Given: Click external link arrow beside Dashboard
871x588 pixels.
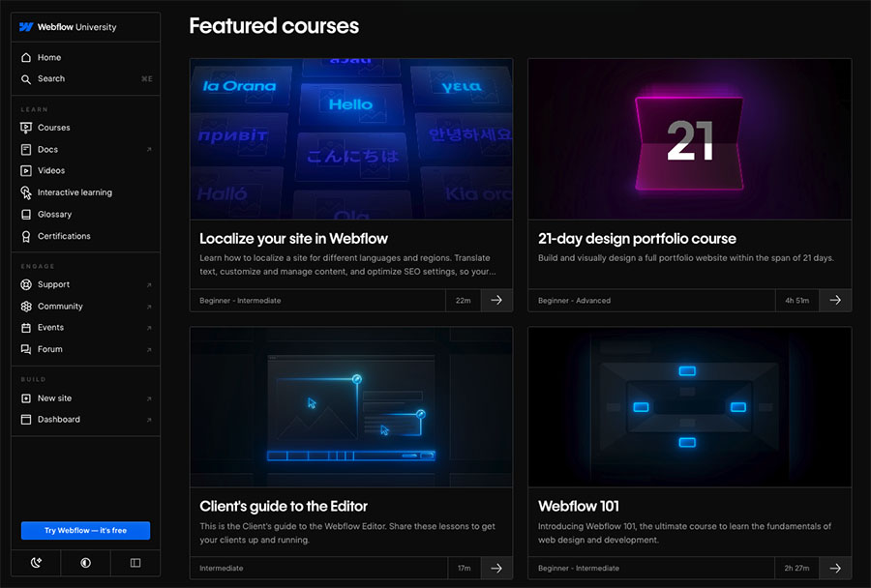Looking at the screenshot, I should coord(149,420).
